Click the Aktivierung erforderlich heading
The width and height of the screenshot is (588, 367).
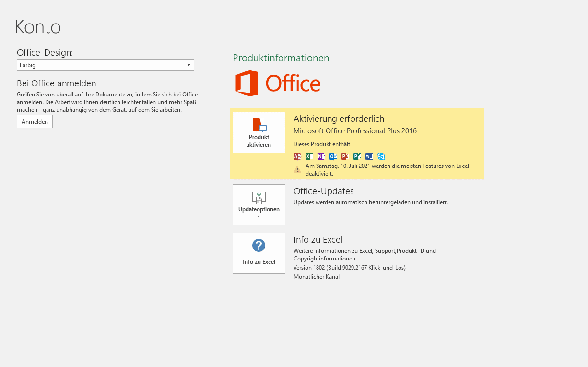[339, 118]
